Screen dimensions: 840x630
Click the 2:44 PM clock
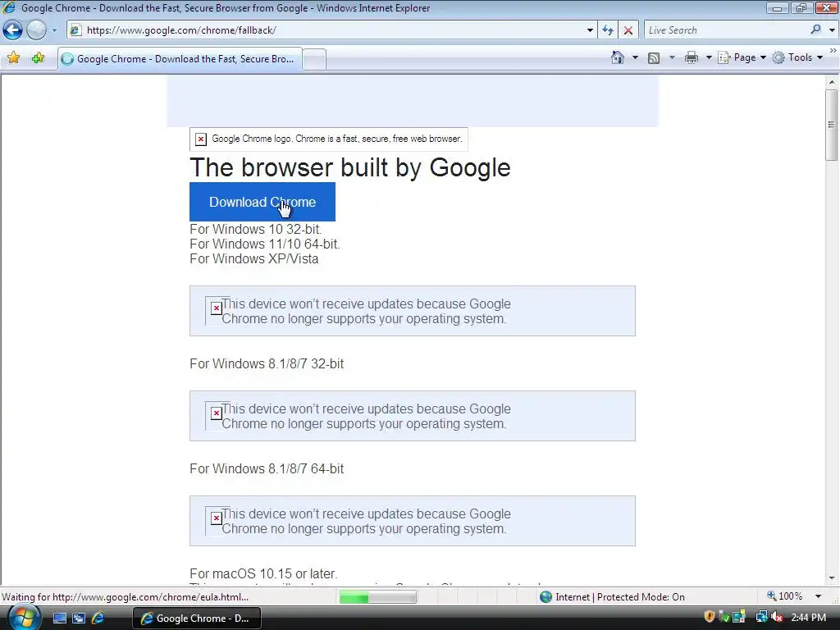coord(808,618)
